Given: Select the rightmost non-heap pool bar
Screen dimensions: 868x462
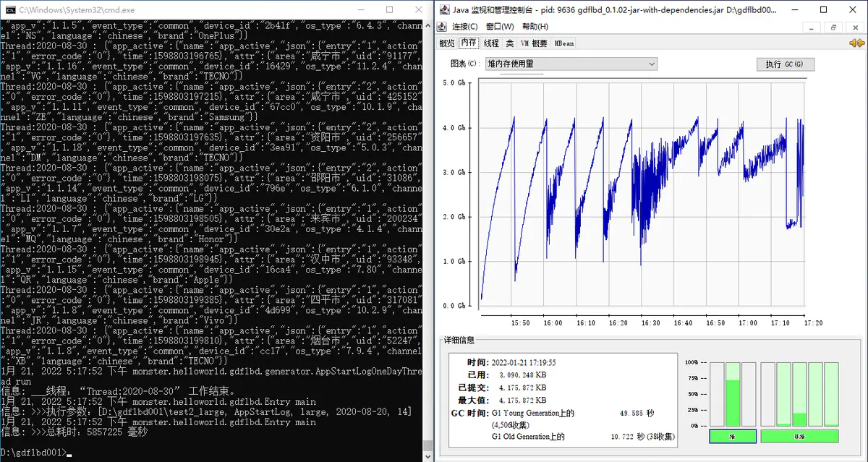Looking at the screenshot, I should 831,394.
